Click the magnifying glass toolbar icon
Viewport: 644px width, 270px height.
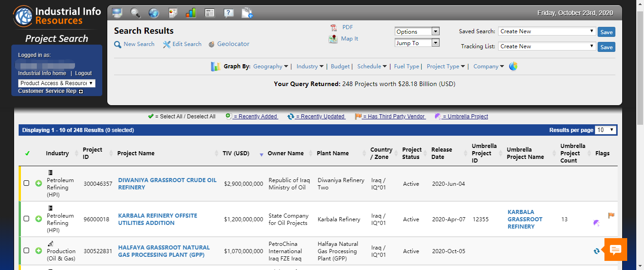coord(135,13)
